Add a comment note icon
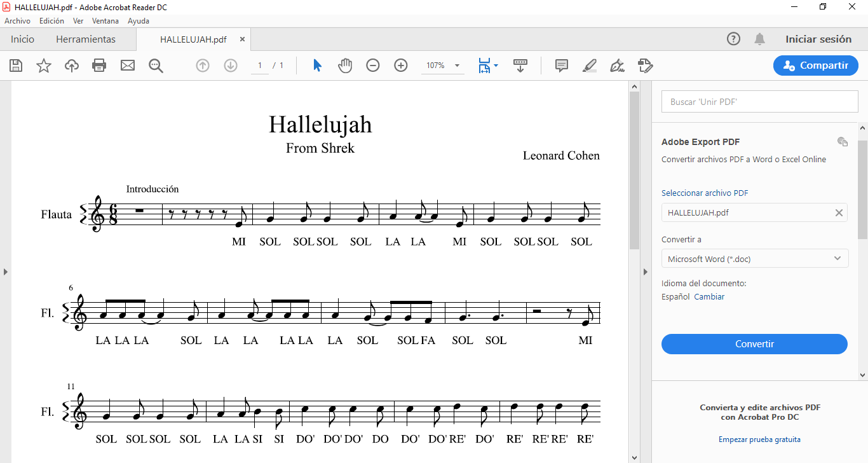 [x=562, y=66]
